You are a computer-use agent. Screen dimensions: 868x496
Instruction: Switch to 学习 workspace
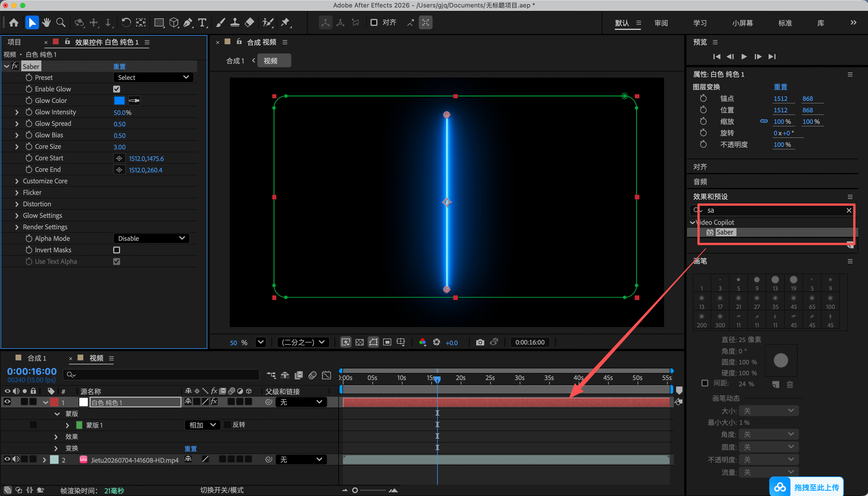[x=700, y=23]
